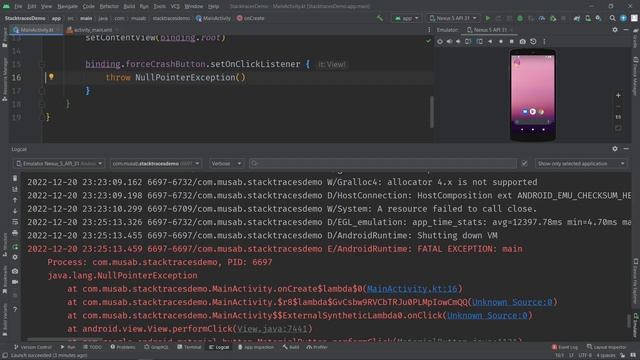Viewport: 640px width, 360px height.
Task: Toggle soft-wrap icon in Logcat sidebar
Action: (15, 222)
